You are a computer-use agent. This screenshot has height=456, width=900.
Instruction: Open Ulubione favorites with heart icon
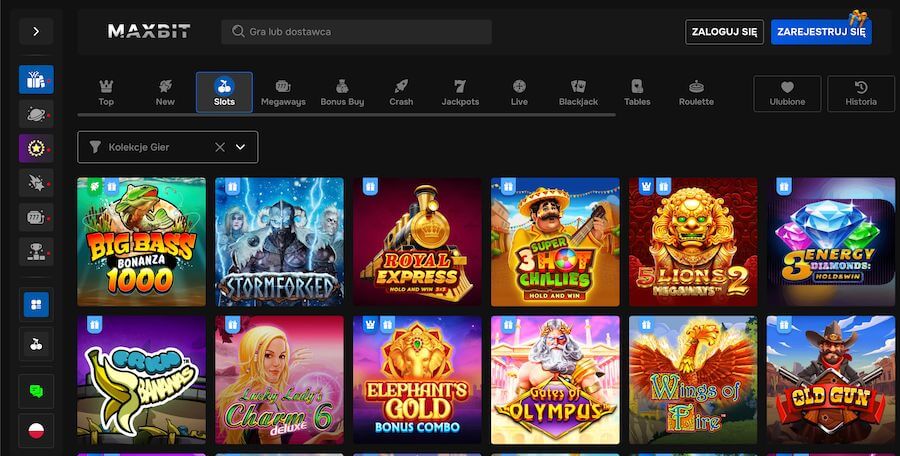(x=787, y=93)
